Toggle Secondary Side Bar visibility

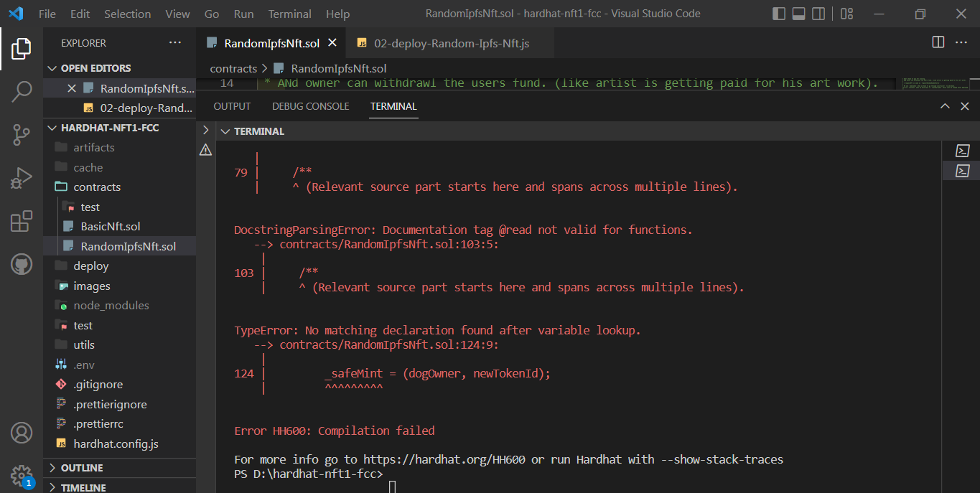(x=818, y=14)
